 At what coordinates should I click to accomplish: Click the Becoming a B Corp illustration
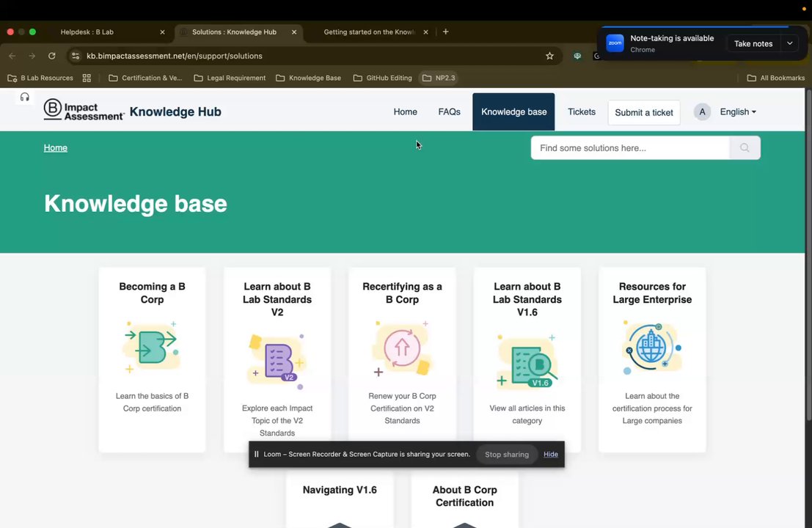coord(152,346)
